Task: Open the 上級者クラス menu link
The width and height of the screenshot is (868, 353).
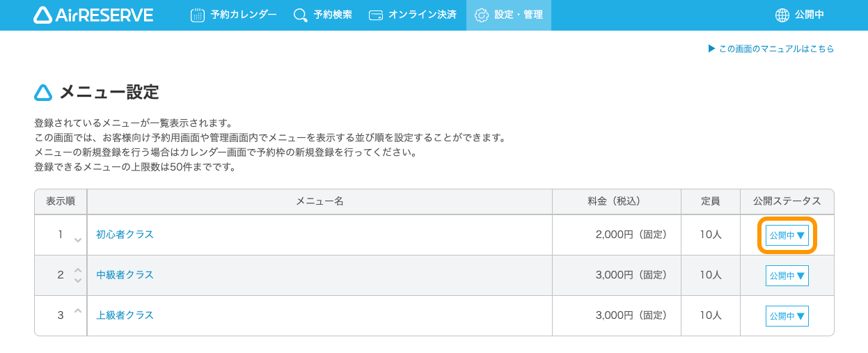Action: click(x=125, y=315)
